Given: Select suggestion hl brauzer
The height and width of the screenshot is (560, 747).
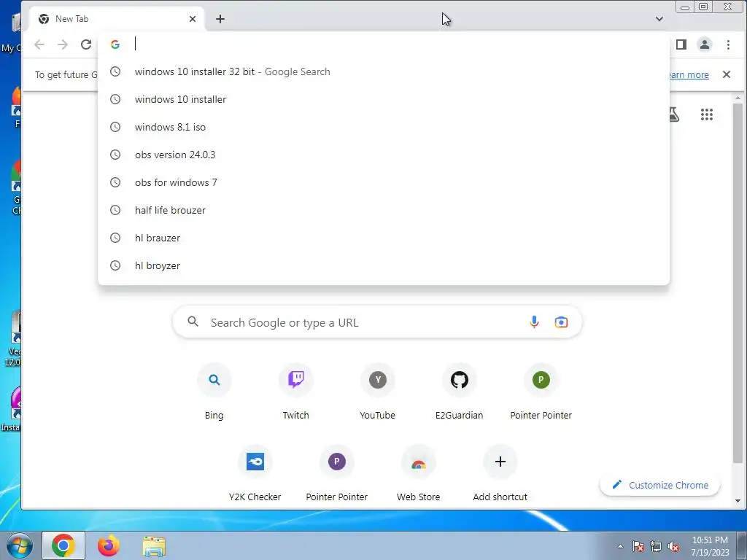Looking at the screenshot, I should click(x=384, y=238).
